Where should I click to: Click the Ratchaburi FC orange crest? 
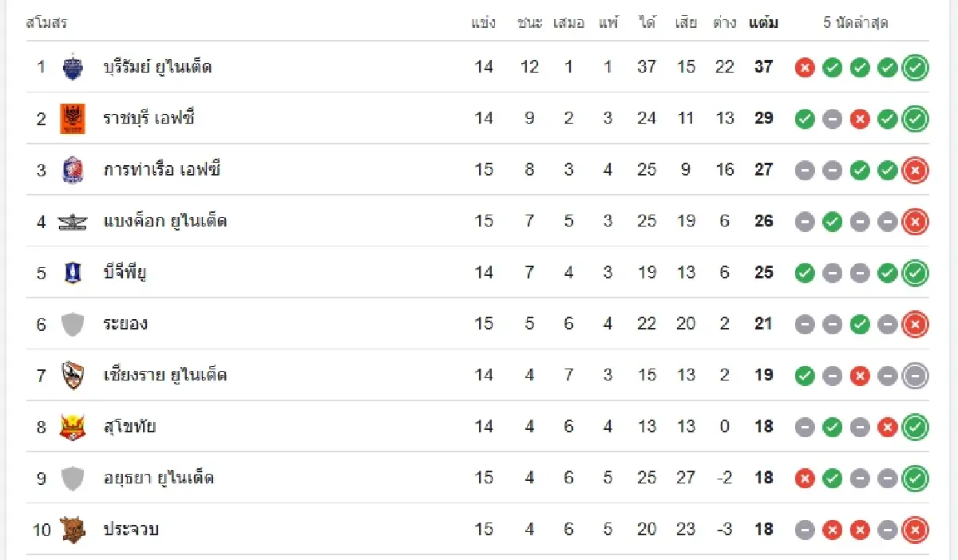[x=73, y=119]
